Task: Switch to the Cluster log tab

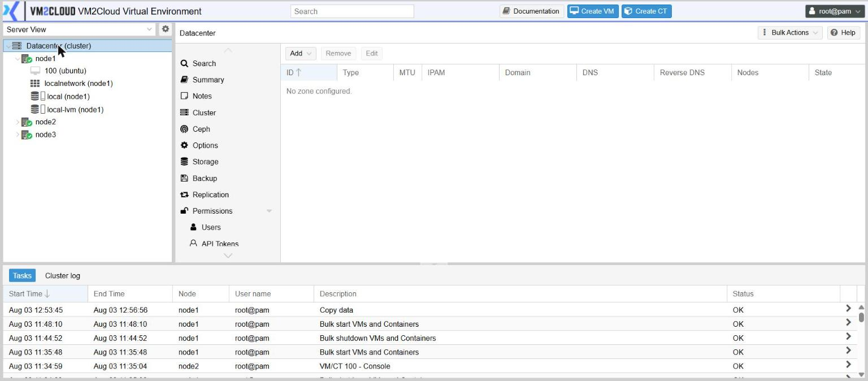Action: (63, 275)
